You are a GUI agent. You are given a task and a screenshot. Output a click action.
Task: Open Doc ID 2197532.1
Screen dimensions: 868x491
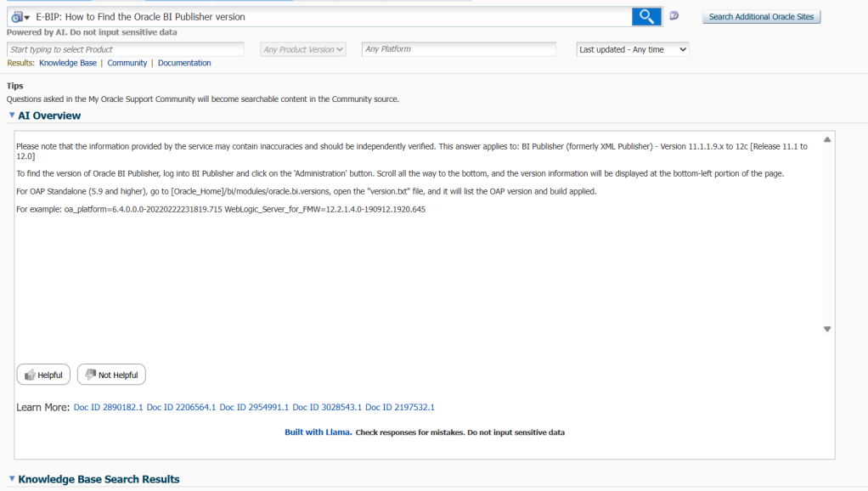pos(400,408)
